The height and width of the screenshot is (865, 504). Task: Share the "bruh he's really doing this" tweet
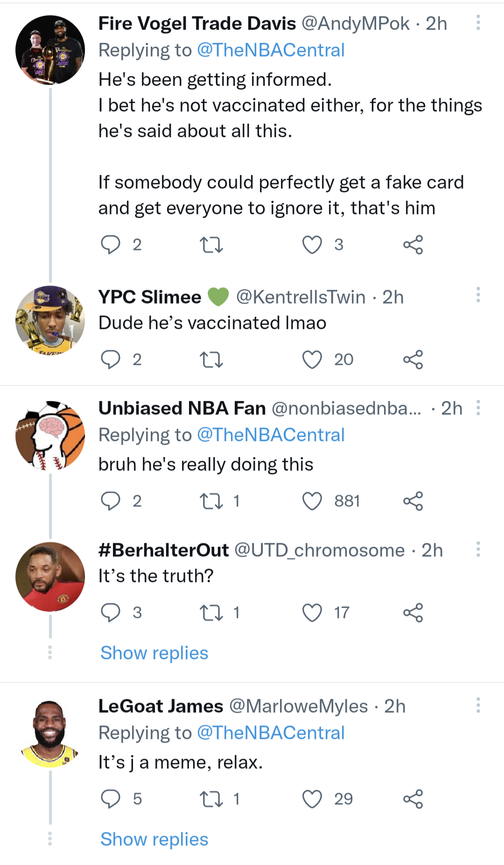pos(413,501)
